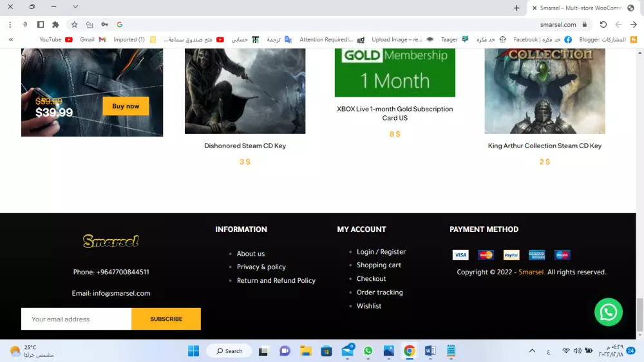Click the Xbox Gold Membership product image
This screenshot has width=644, height=362.
(395, 73)
